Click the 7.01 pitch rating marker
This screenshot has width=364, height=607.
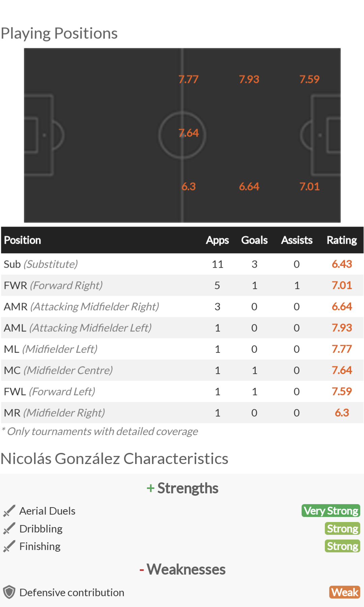(x=309, y=186)
